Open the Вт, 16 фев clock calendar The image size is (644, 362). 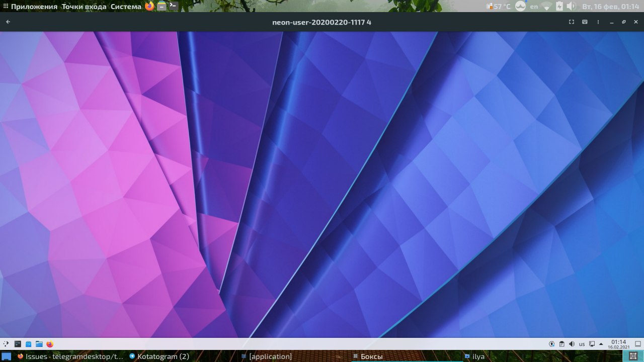point(610,7)
